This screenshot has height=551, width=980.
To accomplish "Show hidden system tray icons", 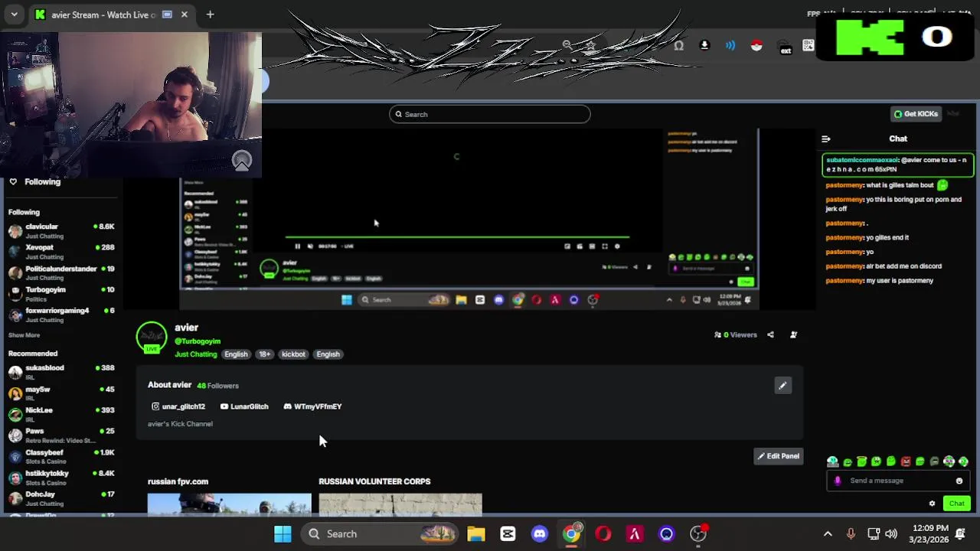I will (x=828, y=534).
